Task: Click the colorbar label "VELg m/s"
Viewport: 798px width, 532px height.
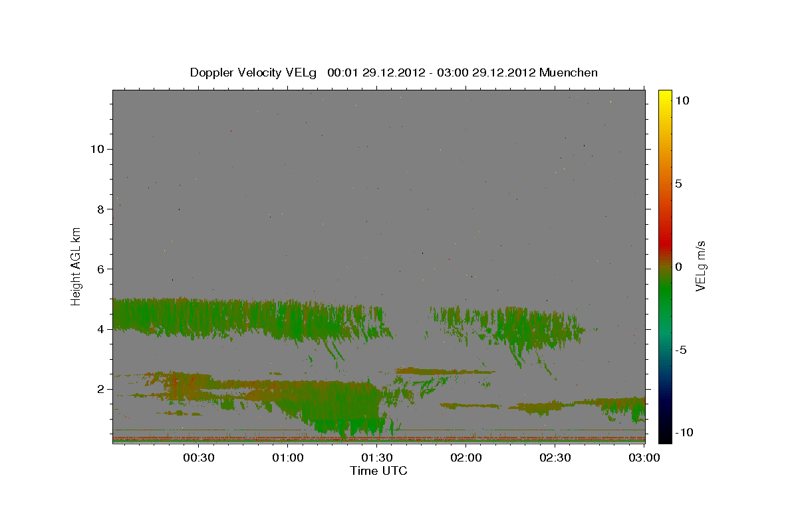Action: click(700, 267)
